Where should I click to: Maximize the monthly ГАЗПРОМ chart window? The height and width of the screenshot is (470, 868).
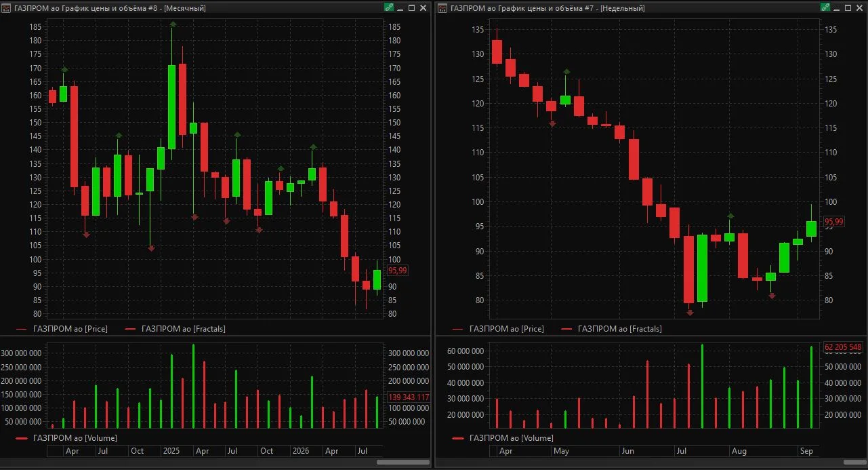411,8
